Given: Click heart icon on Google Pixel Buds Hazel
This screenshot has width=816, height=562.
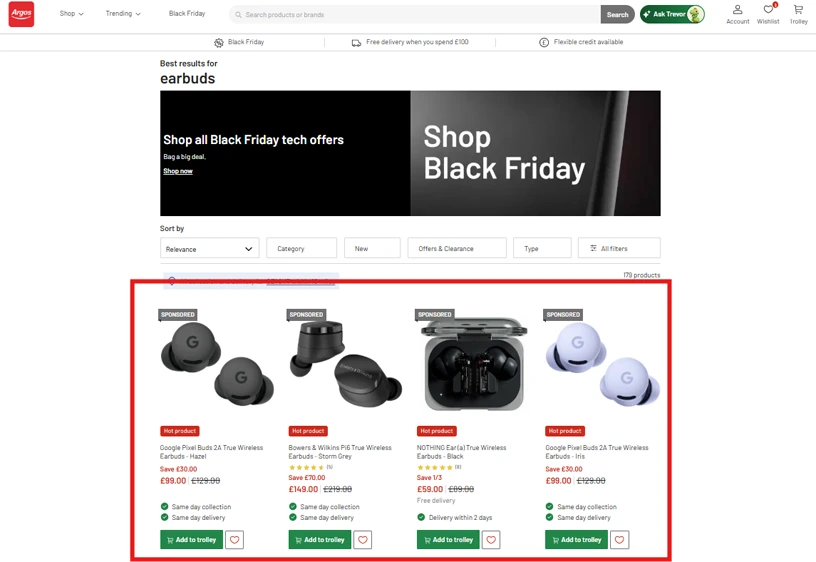Looking at the screenshot, I should [x=234, y=540].
